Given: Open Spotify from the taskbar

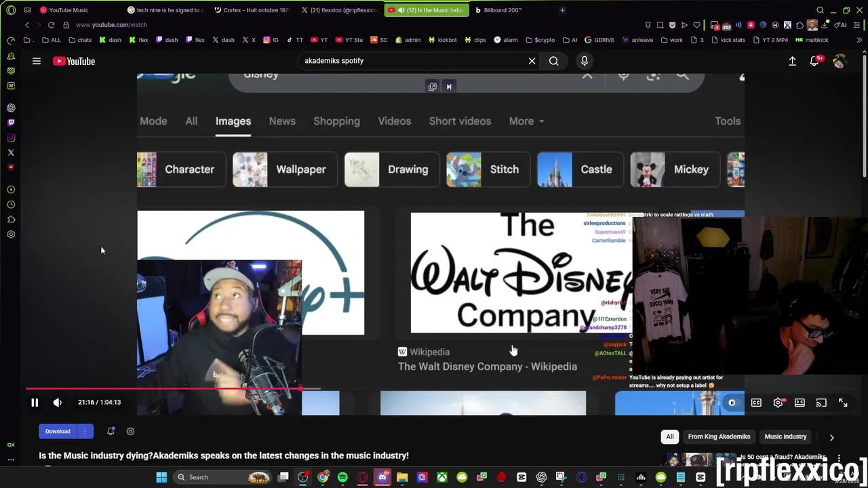Looking at the screenshot, I should click(342, 477).
